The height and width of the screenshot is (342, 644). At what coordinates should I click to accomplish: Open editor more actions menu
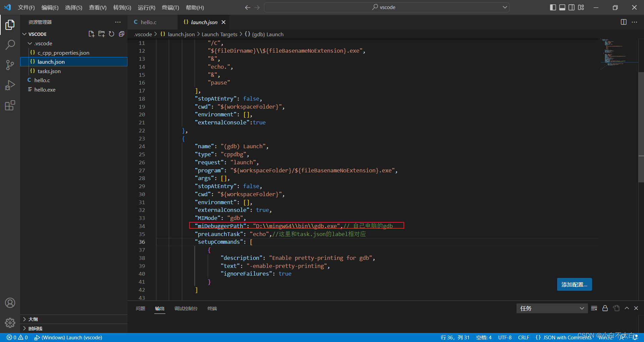(634, 22)
